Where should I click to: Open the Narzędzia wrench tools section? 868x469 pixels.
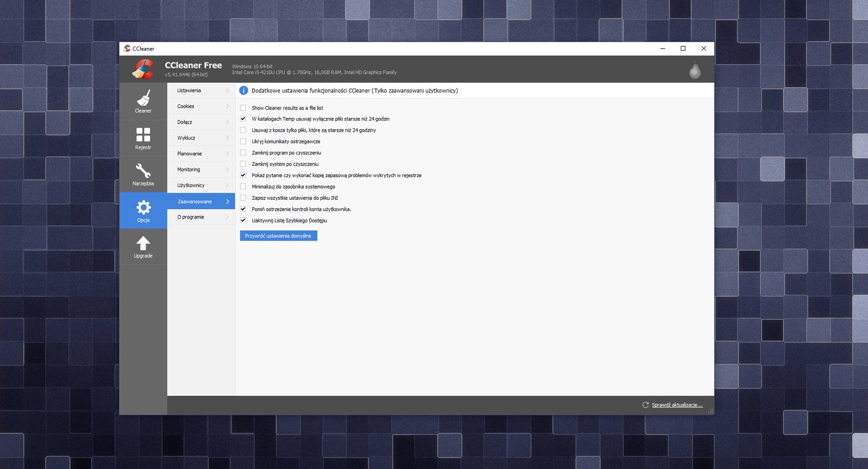tap(143, 174)
